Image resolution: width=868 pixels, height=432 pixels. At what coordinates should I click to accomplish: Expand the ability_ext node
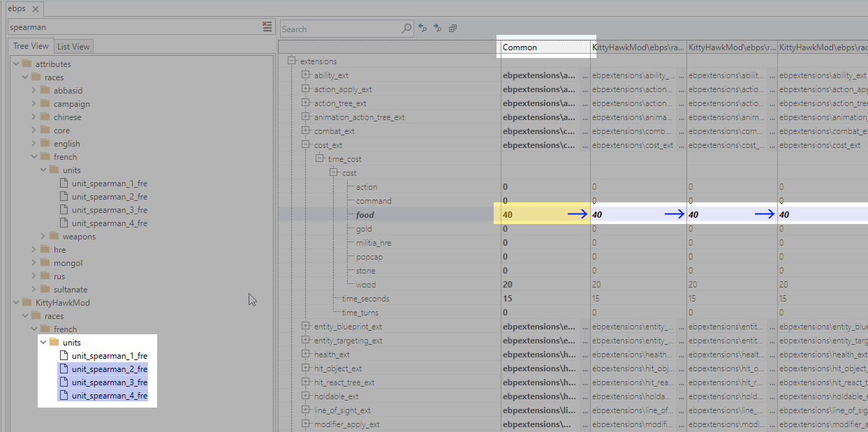305,75
